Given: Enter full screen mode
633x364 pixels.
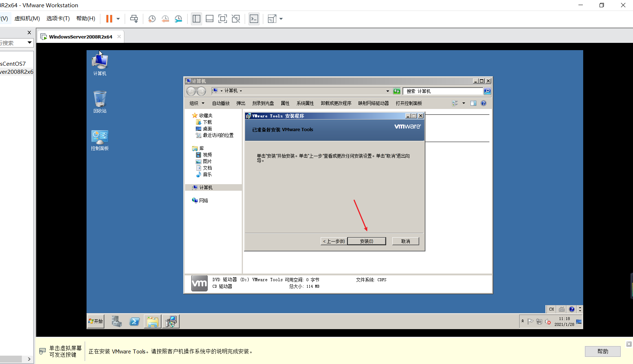Looking at the screenshot, I should [x=223, y=19].
